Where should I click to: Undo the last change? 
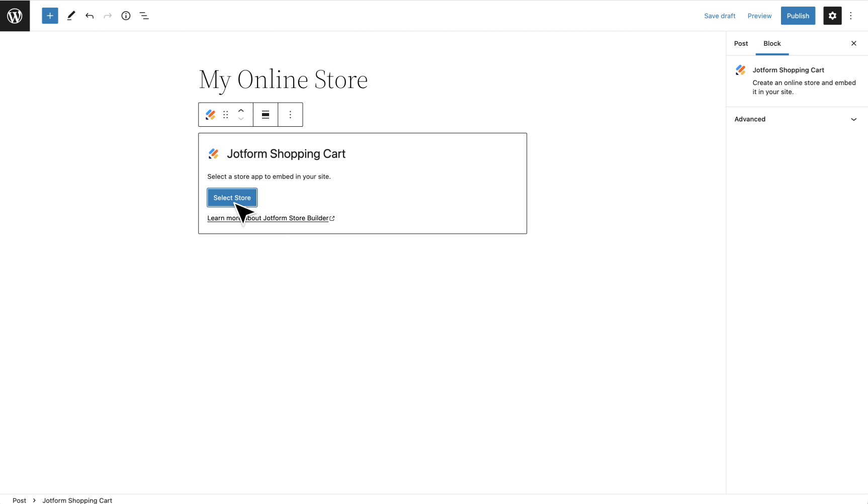pos(90,16)
